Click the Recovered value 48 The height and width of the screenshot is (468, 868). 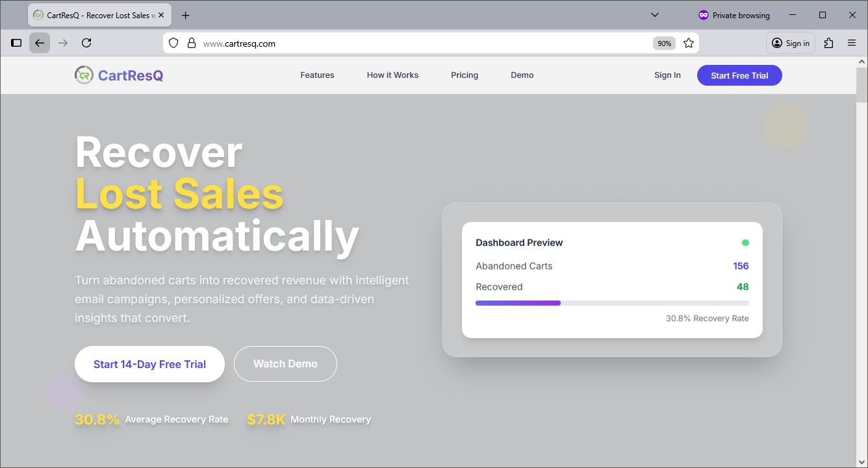[x=743, y=287]
